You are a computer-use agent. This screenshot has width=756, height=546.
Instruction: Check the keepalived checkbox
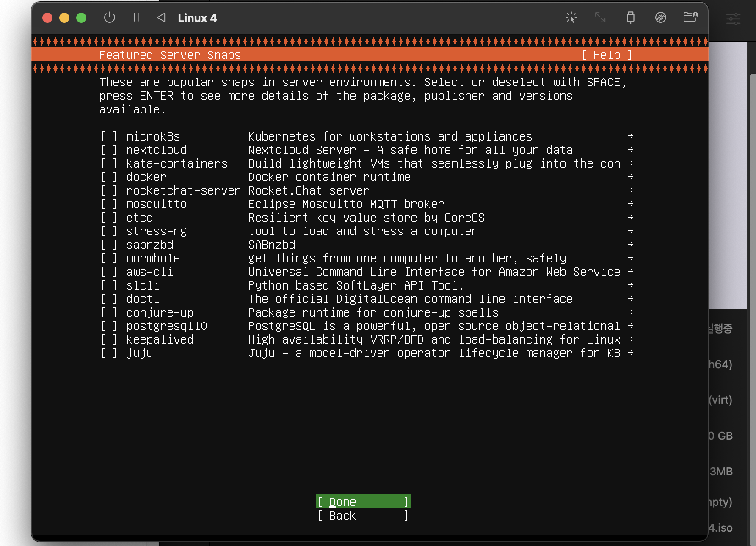pyautogui.click(x=109, y=339)
